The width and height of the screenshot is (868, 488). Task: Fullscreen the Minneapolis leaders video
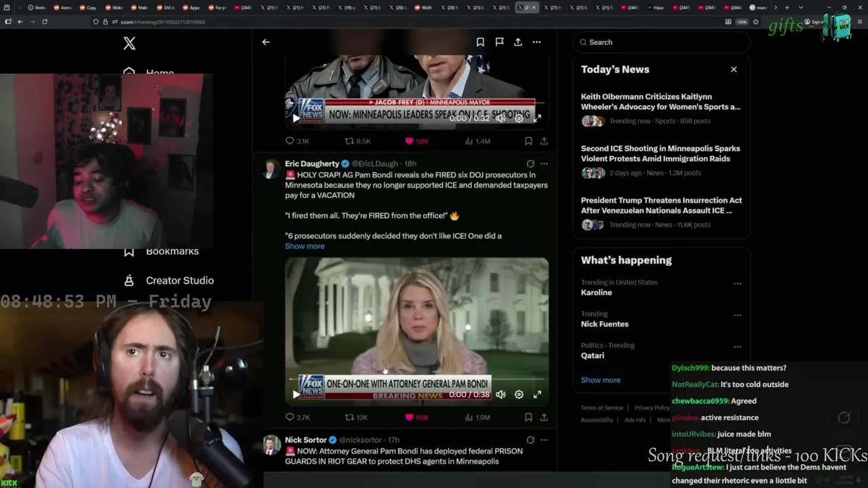(537, 118)
